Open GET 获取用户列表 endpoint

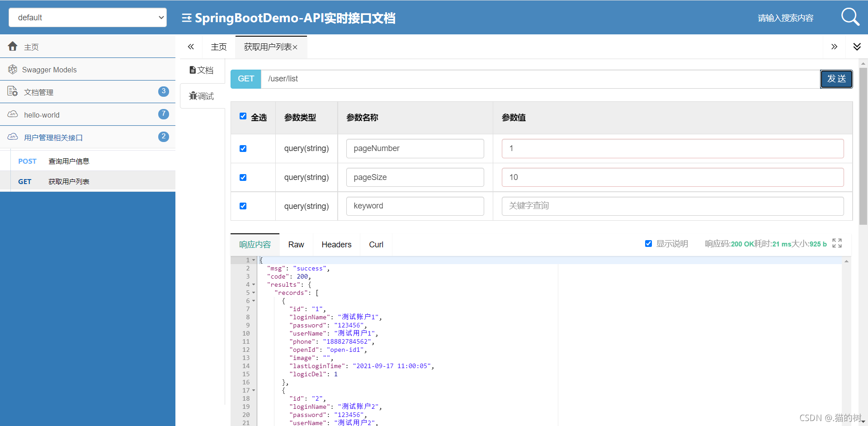(x=88, y=181)
